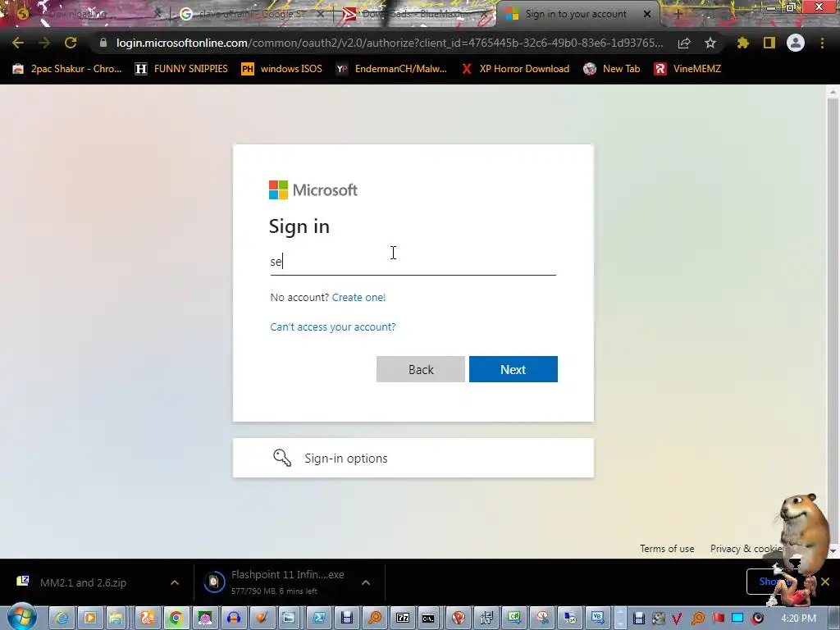This screenshot has width=840, height=630.
Task: Open the FUNNY SNIPPIES bookmark
Action: (181, 69)
